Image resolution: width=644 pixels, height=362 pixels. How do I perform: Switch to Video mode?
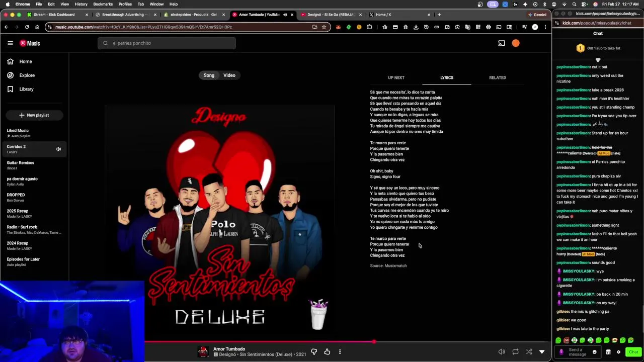click(x=229, y=75)
